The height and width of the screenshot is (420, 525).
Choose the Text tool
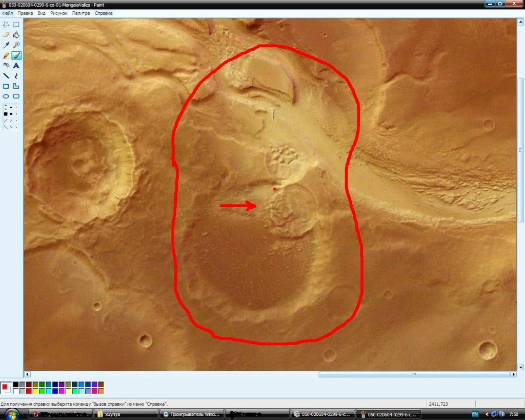click(x=16, y=66)
